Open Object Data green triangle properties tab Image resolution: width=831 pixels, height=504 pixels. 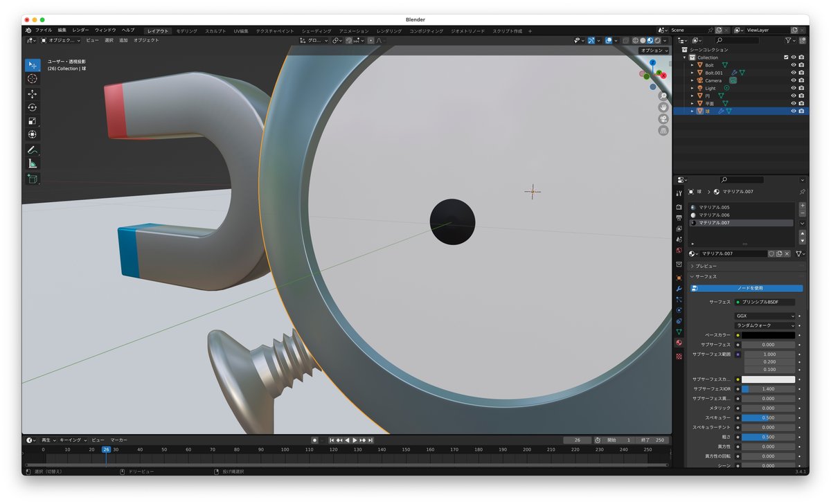[679, 332]
